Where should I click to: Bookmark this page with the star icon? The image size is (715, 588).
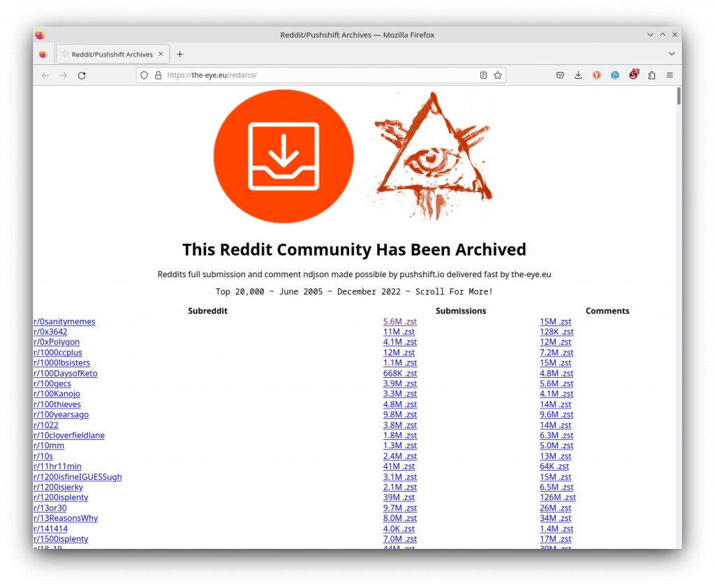click(x=497, y=75)
